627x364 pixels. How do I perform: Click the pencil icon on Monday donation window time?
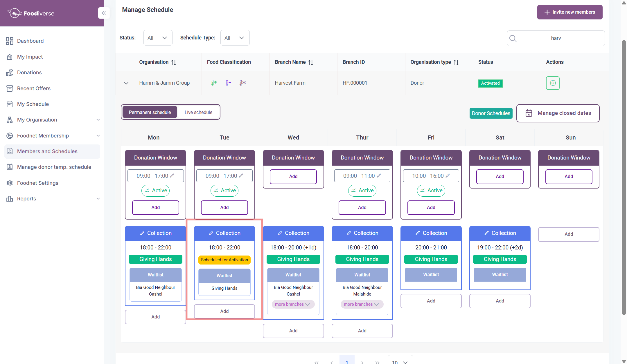pos(172,175)
